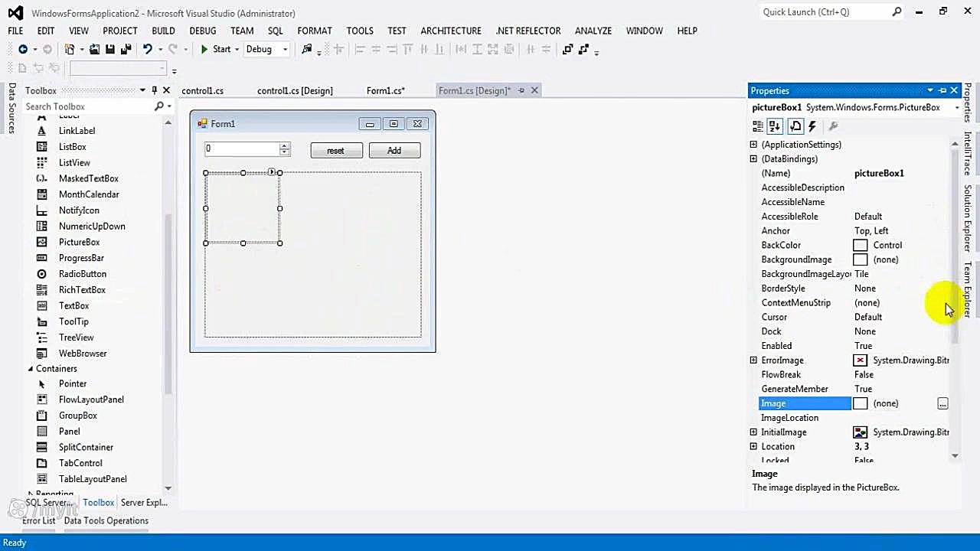
Task: Select the TextBox control in Toolbox
Action: 73,306
